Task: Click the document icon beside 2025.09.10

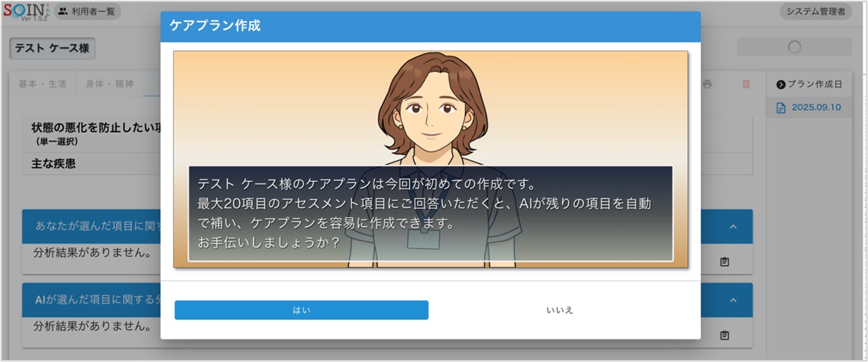Action: [782, 108]
